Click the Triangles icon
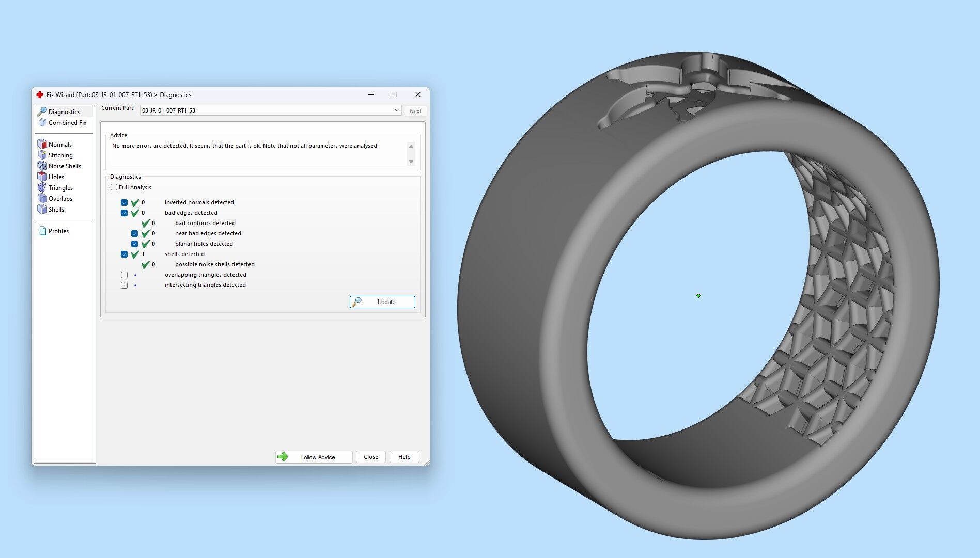980x558 pixels. point(42,188)
